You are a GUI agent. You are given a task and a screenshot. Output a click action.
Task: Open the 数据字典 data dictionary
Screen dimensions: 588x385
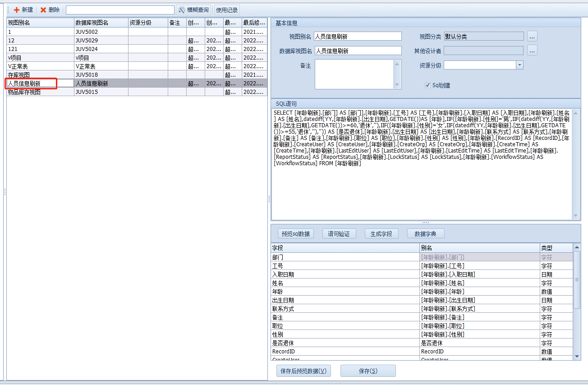(x=426, y=233)
